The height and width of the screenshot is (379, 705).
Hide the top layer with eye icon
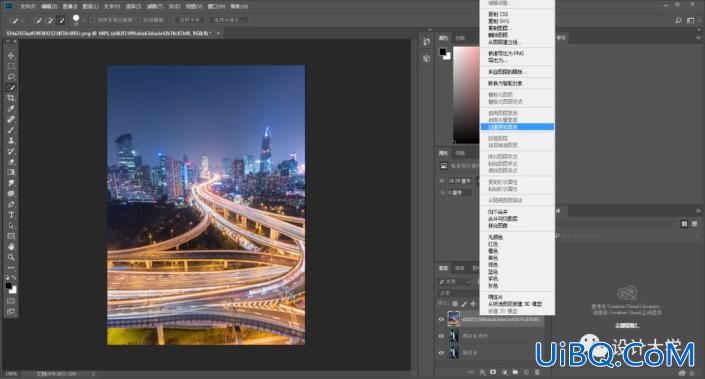coord(441,320)
